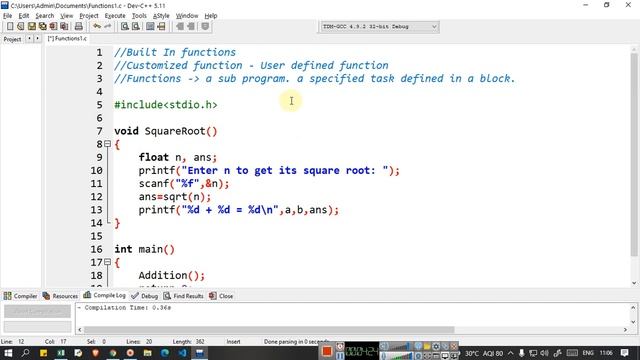Image resolution: width=640 pixels, height=360 pixels.
Task: Click the 'float n, ans;' line
Action: (x=178, y=157)
